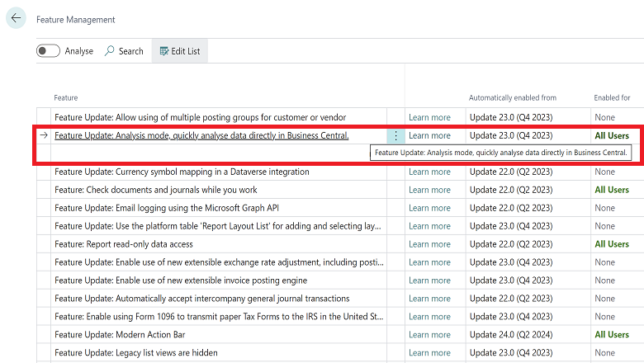Select 'Email logging using the Microsoft Graph API'
This screenshot has width=644, height=363.
tap(167, 208)
